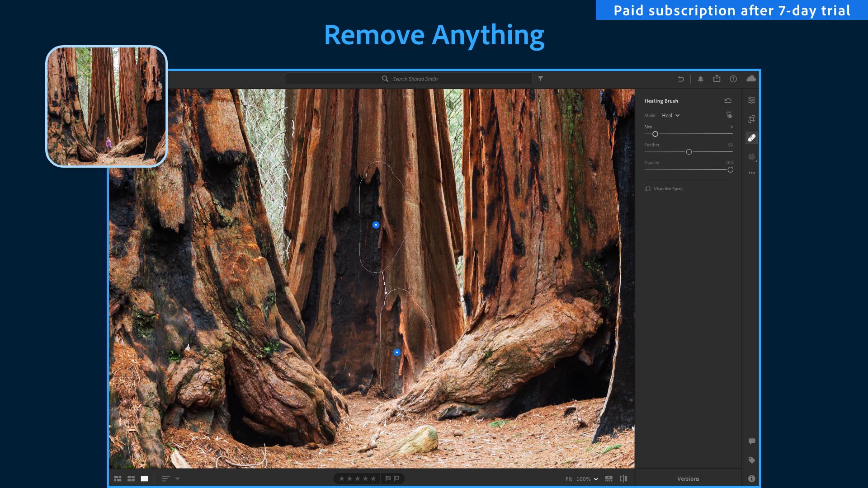Viewport: 868px width, 488px height.
Task: Click into the Search Sharad Smith field
Action: pyautogui.click(x=409, y=79)
